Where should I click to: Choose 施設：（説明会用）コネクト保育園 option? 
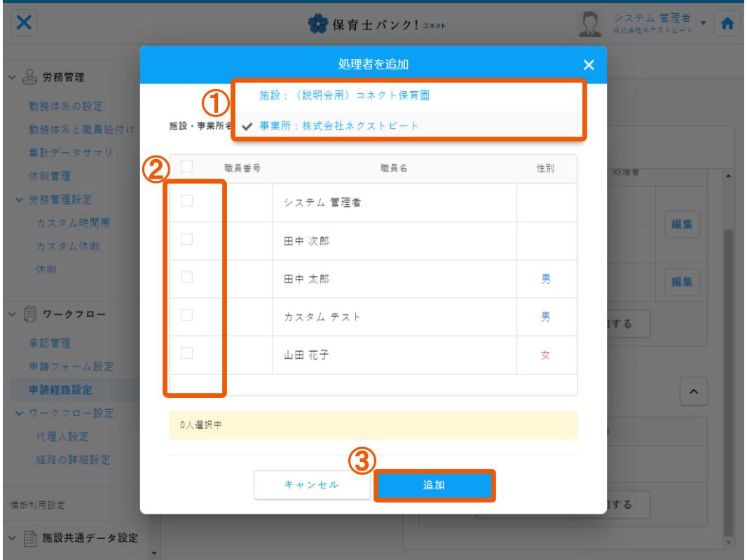click(x=340, y=96)
